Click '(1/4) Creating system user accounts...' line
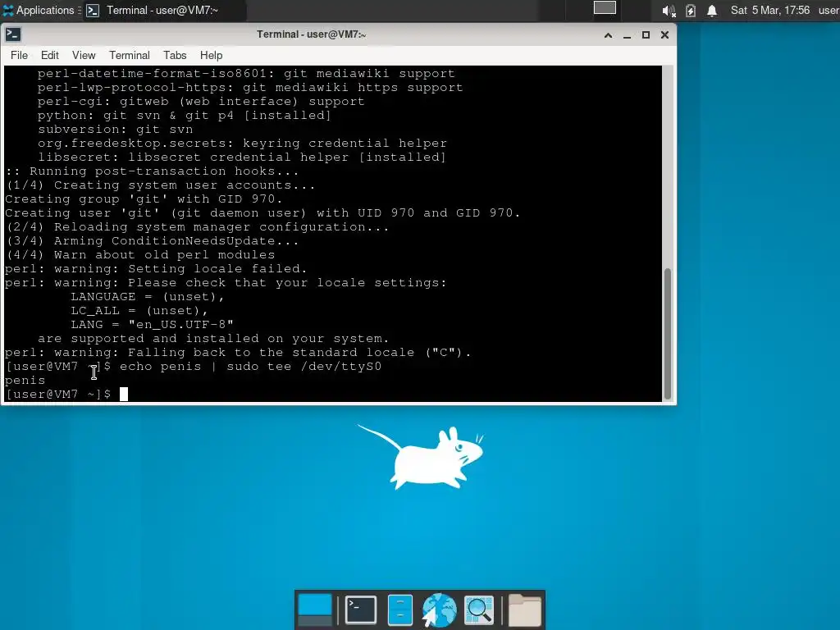The height and width of the screenshot is (630, 840). (160, 185)
